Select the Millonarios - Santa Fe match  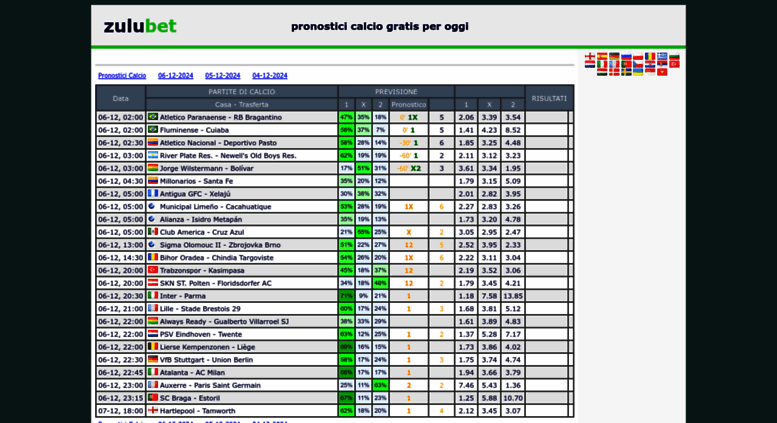click(x=196, y=181)
